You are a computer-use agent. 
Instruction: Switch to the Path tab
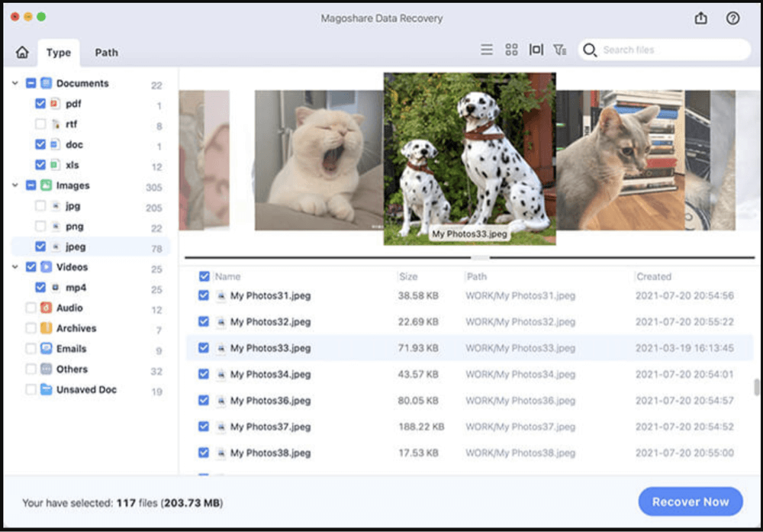[x=106, y=52]
